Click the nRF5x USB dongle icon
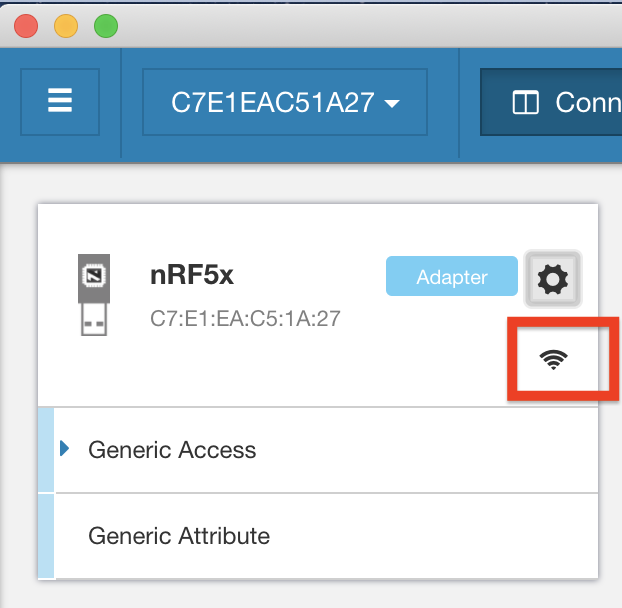 coord(93,295)
